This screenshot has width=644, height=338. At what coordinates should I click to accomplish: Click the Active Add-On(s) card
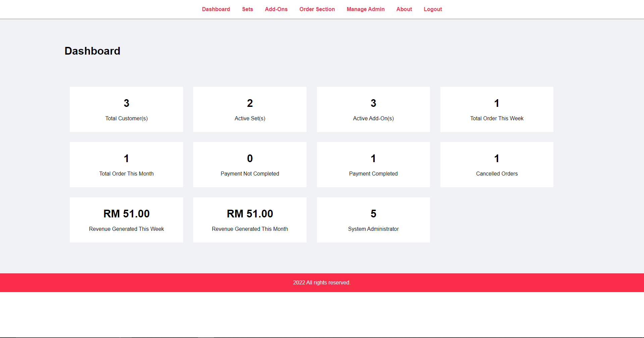point(373,109)
